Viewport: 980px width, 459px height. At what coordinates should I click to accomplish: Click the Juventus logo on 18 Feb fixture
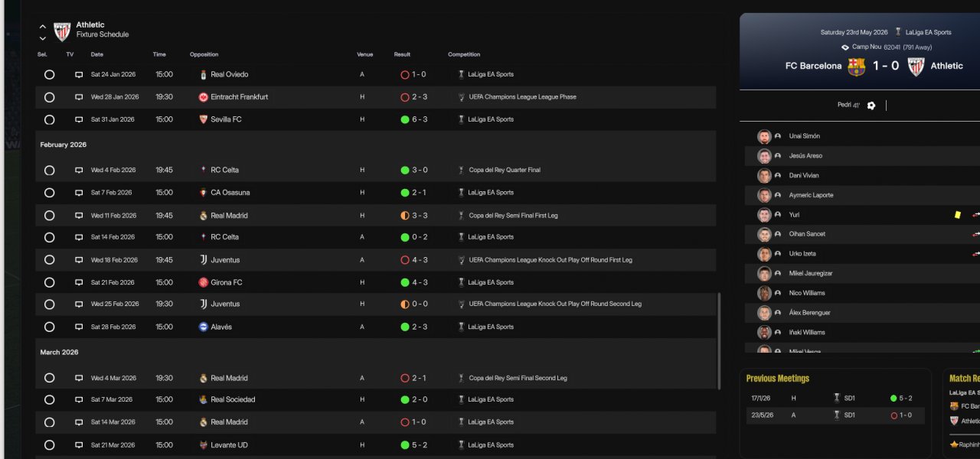(x=203, y=260)
